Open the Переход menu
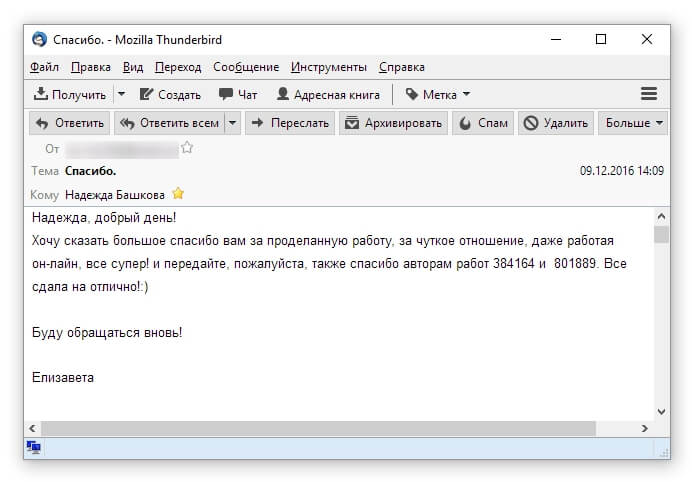The width and height of the screenshot is (692, 482). tap(178, 67)
